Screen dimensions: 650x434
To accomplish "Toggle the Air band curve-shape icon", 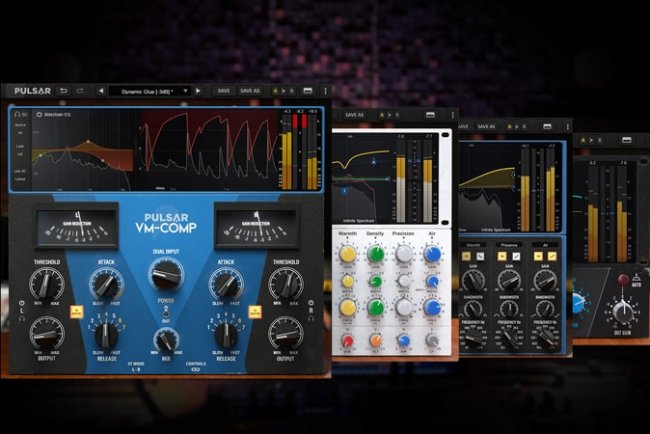I will click(x=552, y=257).
